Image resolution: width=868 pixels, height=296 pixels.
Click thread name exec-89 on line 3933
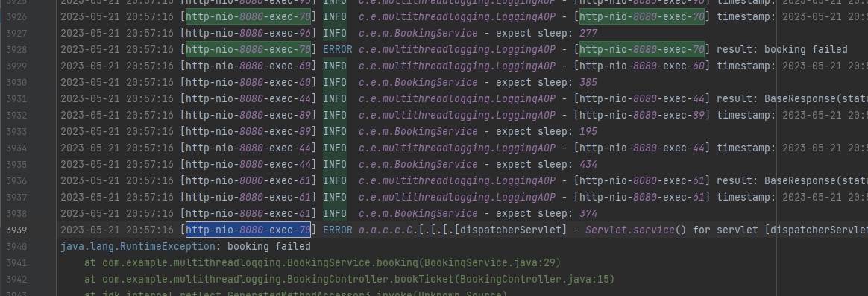tap(248, 132)
